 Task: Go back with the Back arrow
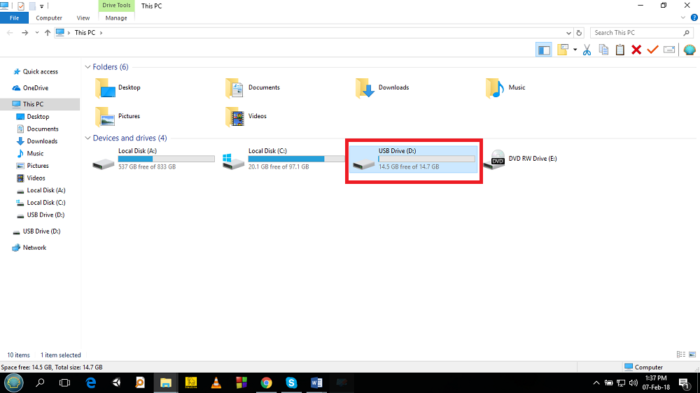pyautogui.click(x=10, y=33)
